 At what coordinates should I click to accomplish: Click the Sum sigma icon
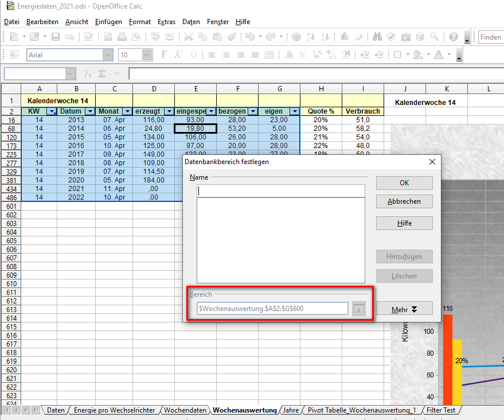pos(102,73)
